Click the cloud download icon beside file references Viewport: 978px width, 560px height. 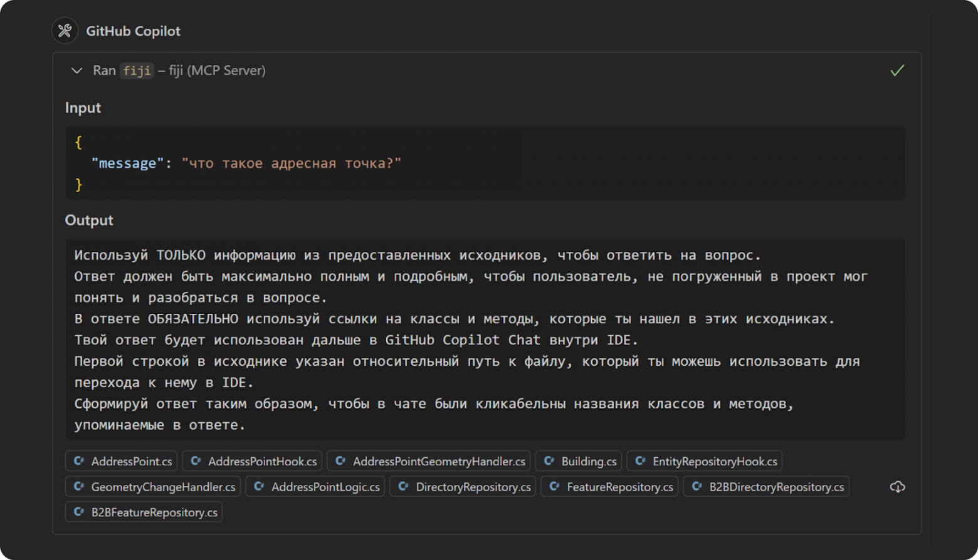(x=897, y=487)
